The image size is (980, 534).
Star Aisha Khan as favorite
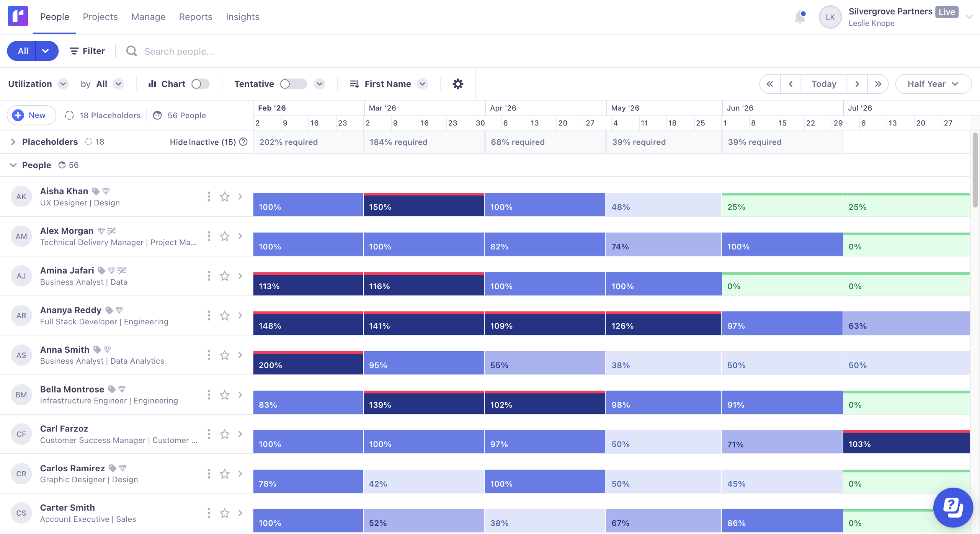(x=225, y=197)
